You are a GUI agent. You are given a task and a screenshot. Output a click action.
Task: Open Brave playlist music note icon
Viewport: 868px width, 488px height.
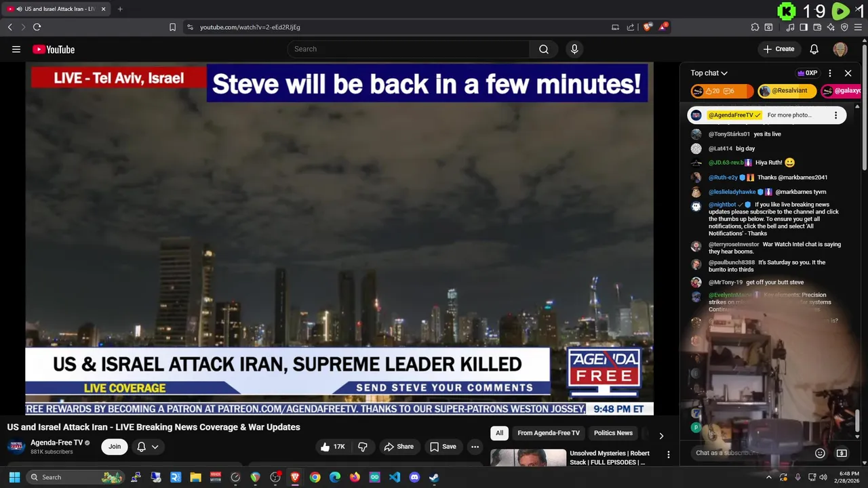pos(790,27)
